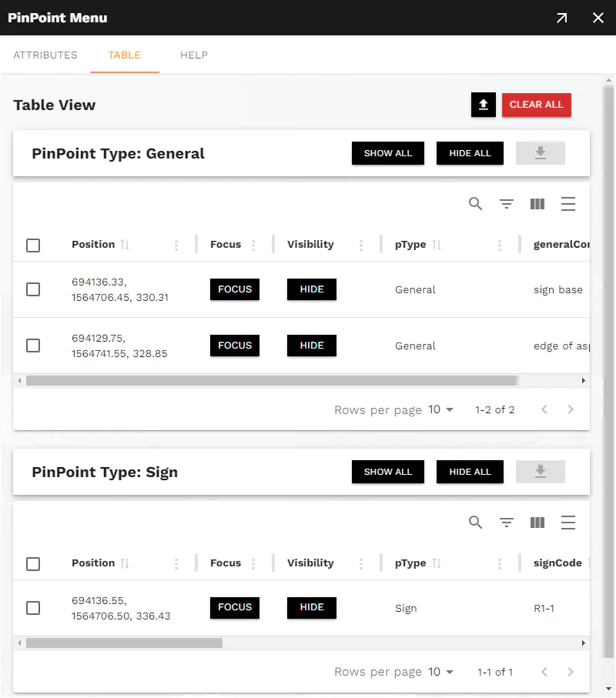Download the General PinPoint table
Image resolution: width=616 pixels, height=698 pixels.
pos(541,153)
